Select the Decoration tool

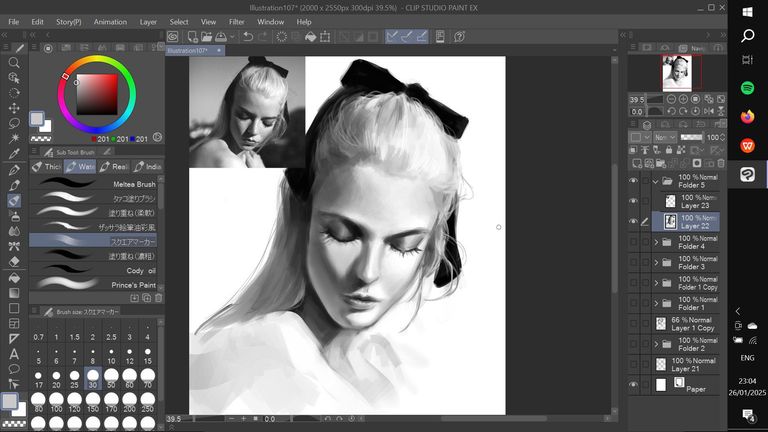pos(14,246)
